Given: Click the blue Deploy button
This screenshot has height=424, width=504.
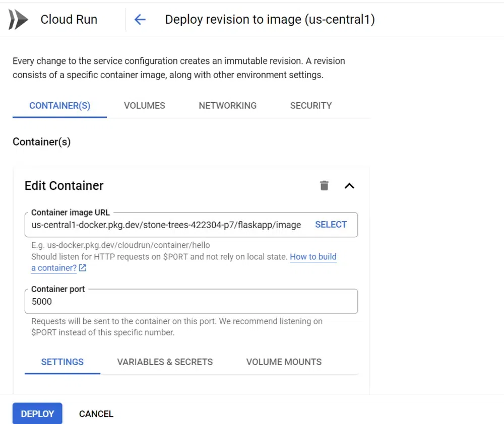Looking at the screenshot, I should click(37, 414).
